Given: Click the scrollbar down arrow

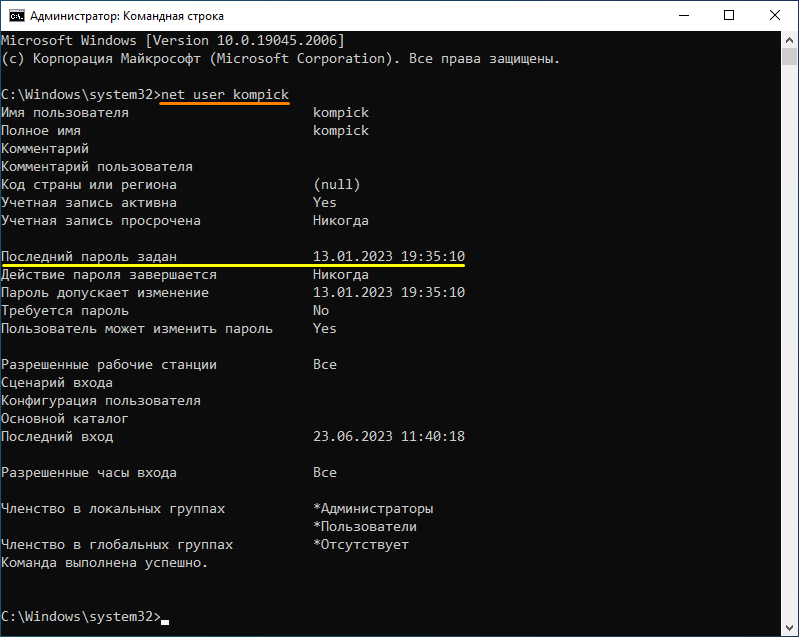Looking at the screenshot, I should [789, 627].
